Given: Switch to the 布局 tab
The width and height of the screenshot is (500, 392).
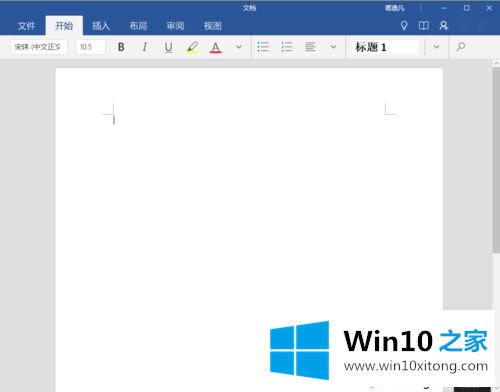Looking at the screenshot, I should [138, 26].
